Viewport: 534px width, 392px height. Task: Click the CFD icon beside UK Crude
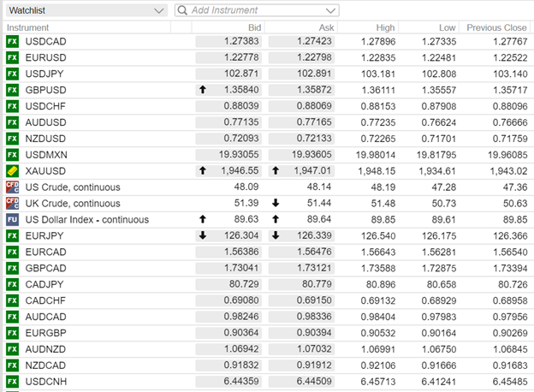coord(12,203)
